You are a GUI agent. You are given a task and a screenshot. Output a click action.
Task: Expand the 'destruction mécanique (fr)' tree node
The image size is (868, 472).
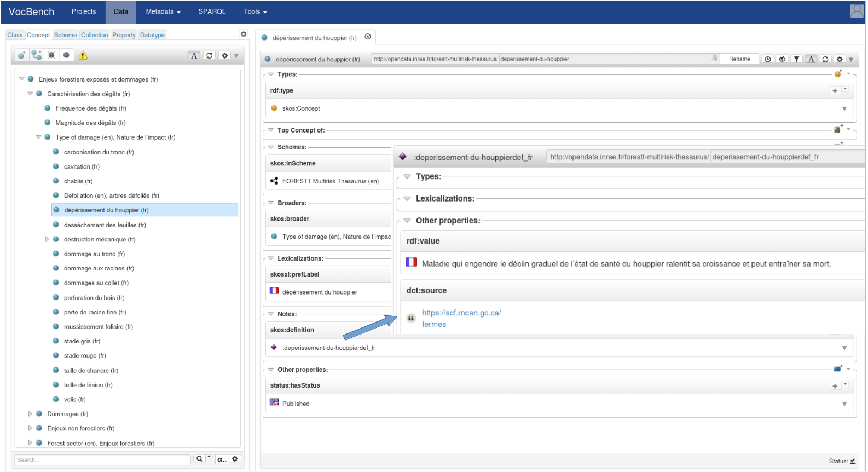[x=47, y=239]
